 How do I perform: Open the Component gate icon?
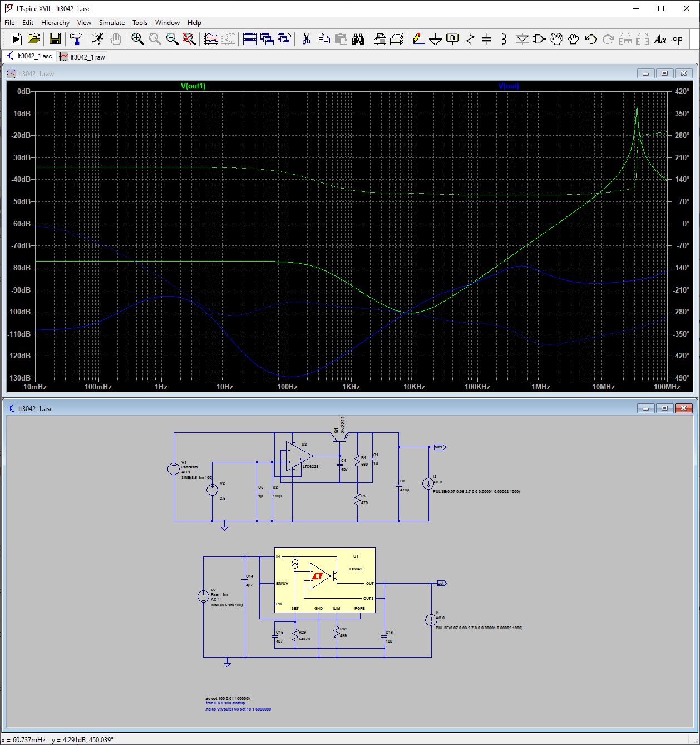(539, 39)
